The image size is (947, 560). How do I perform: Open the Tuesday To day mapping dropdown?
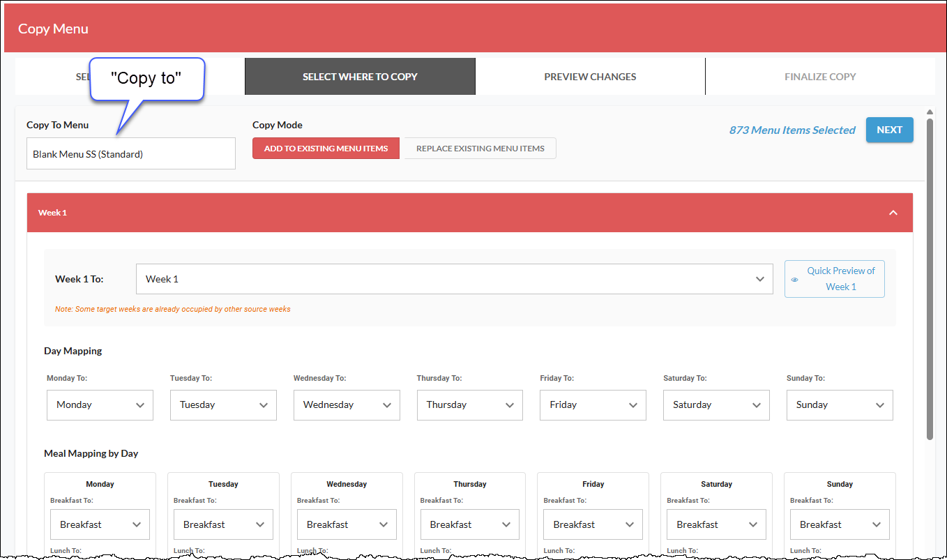pyautogui.click(x=222, y=404)
